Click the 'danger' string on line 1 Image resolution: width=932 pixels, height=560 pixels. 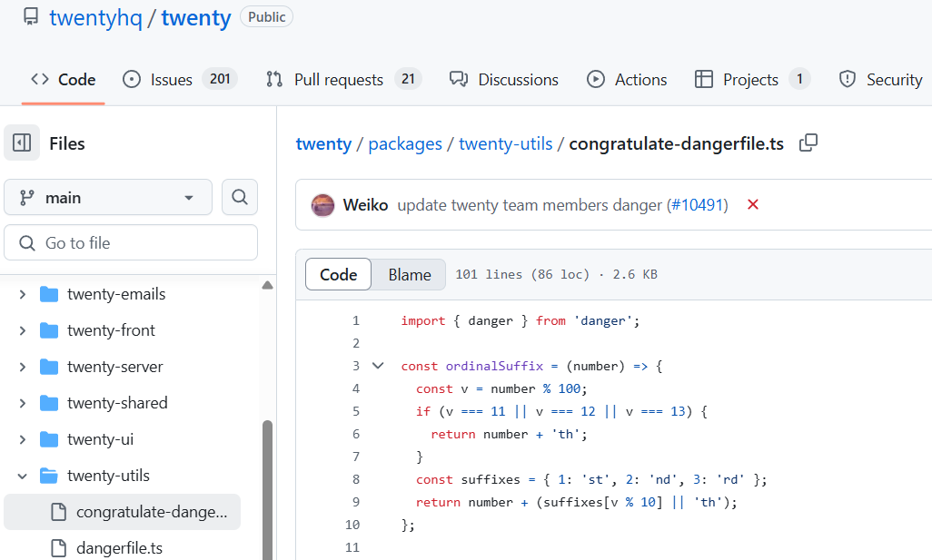pos(602,320)
